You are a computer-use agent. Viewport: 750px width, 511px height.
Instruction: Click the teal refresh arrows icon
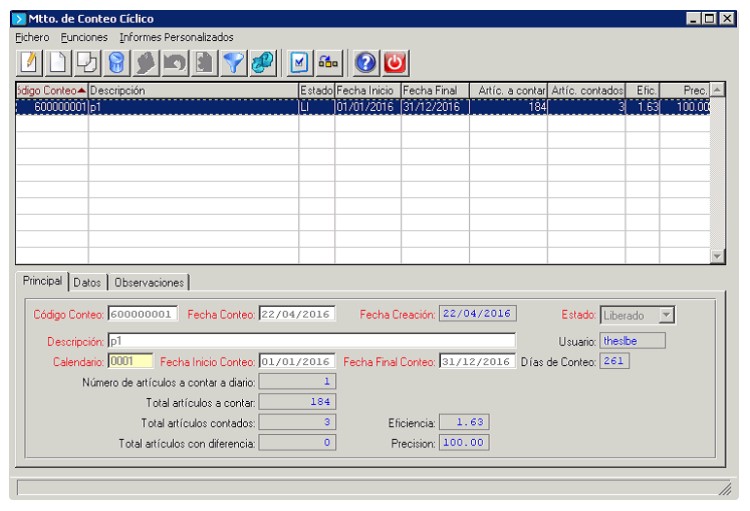pos(263,63)
